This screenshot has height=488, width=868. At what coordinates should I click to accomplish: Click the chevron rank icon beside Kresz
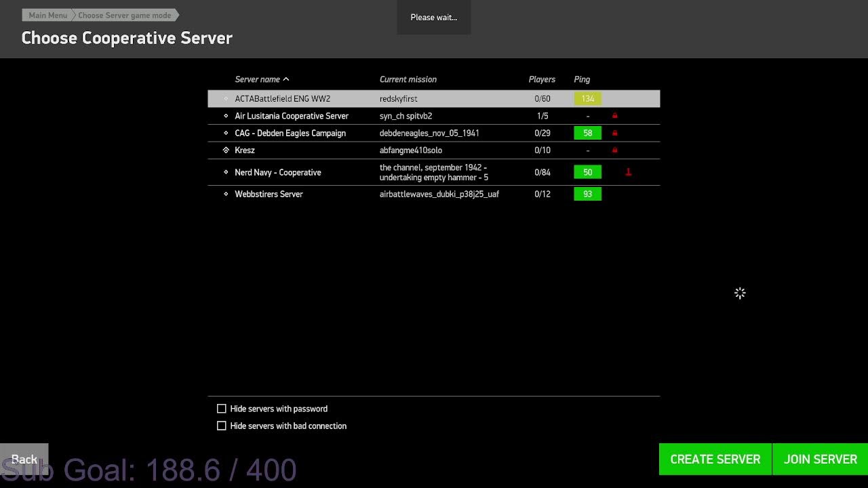226,150
